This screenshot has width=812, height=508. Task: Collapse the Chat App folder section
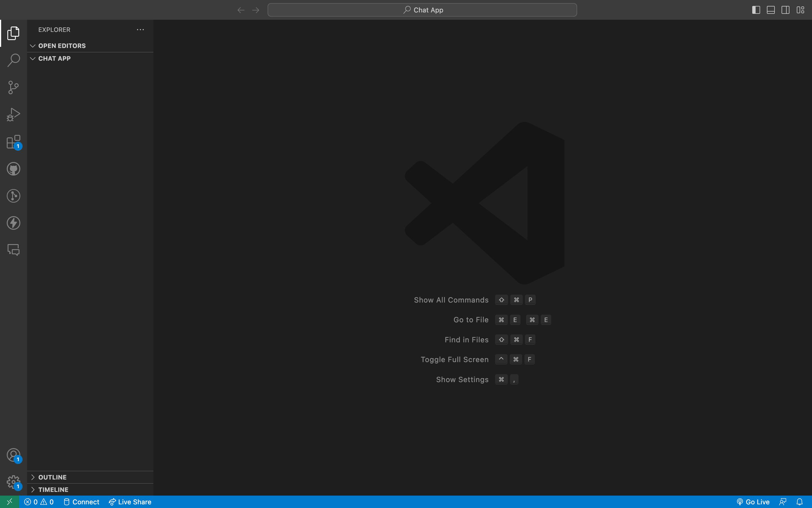point(90,58)
